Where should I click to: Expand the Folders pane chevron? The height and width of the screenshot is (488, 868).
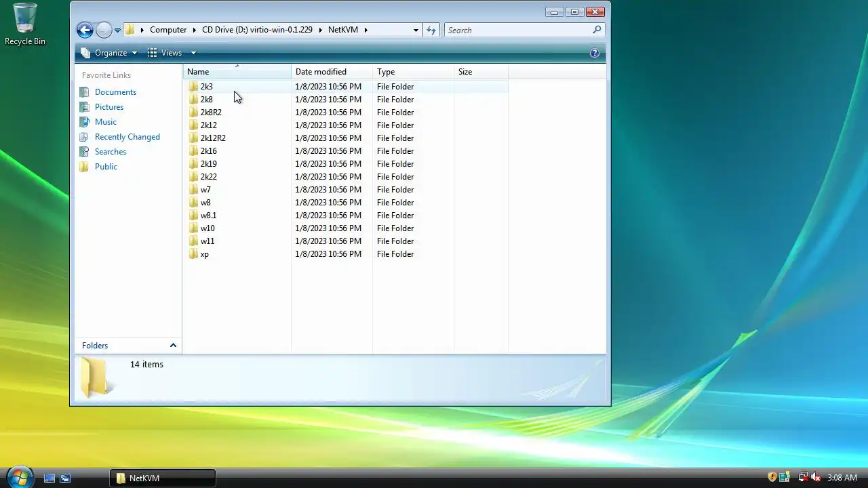click(x=173, y=346)
